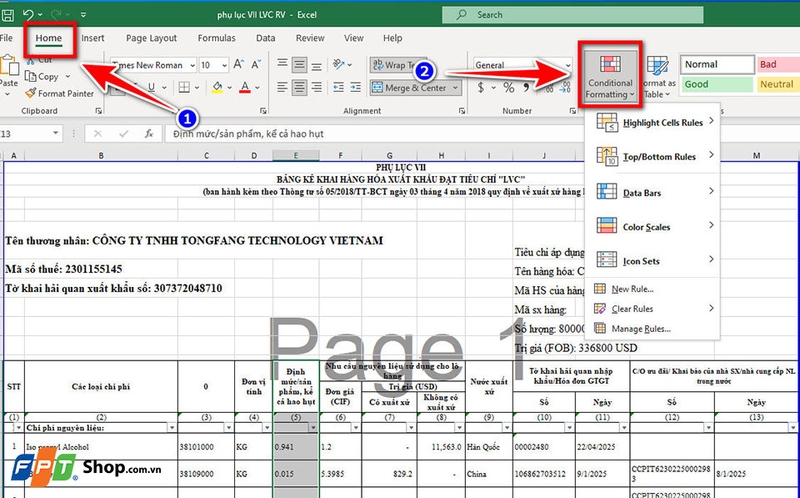This screenshot has height=498, width=800.
Task: Open the Borders dropdown arrow
Action: (197, 87)
